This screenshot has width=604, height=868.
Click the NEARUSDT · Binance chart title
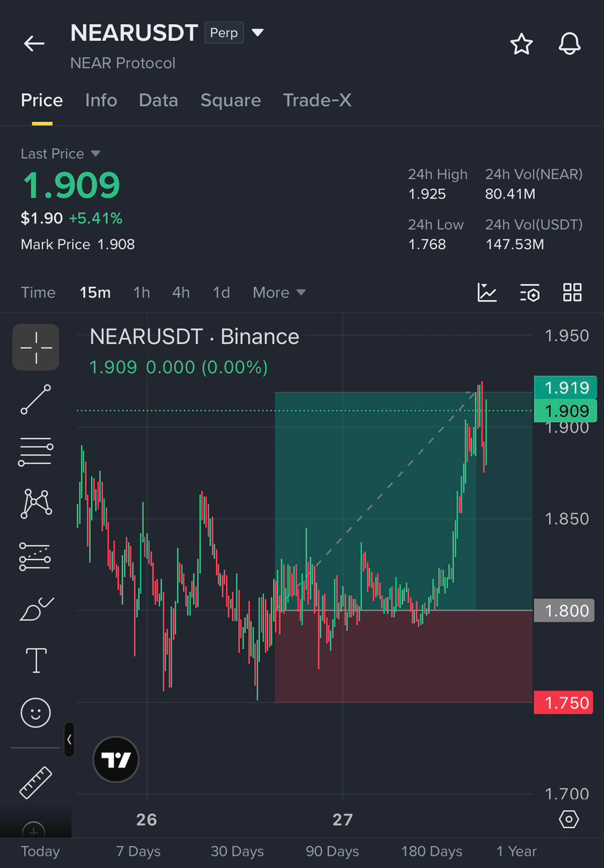tap(194, 337)
